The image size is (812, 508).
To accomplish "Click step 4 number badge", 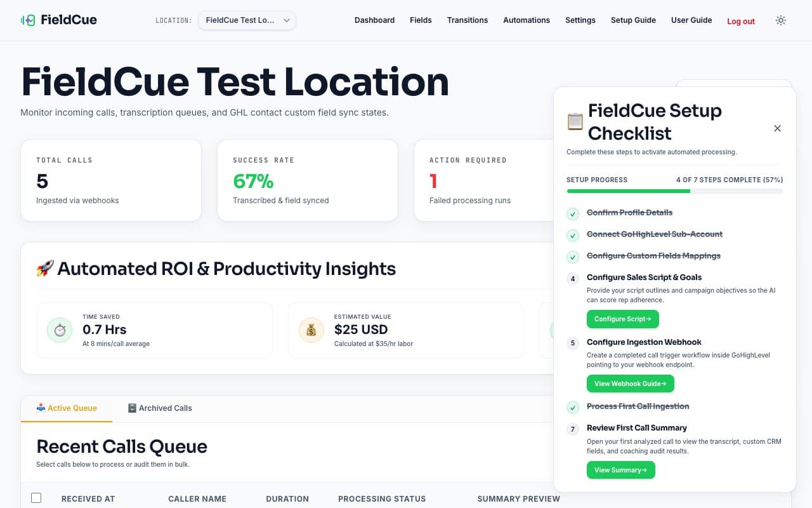I will [x=573, y=279].
